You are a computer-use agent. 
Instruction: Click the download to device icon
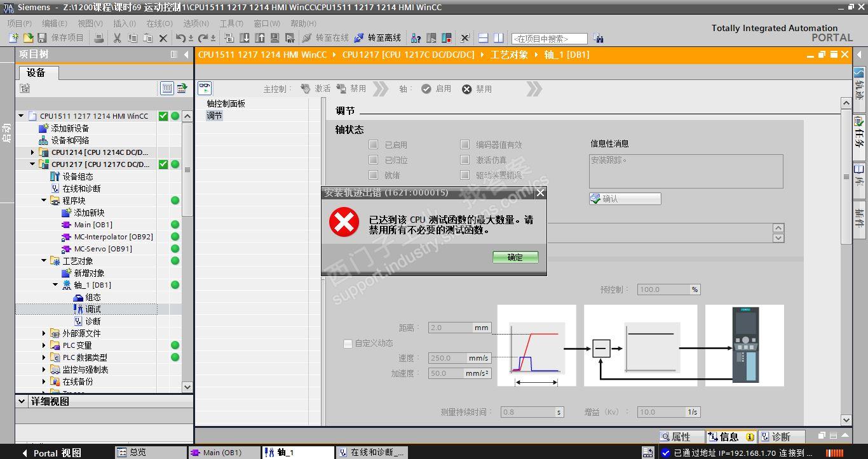(x=245, y=38)
